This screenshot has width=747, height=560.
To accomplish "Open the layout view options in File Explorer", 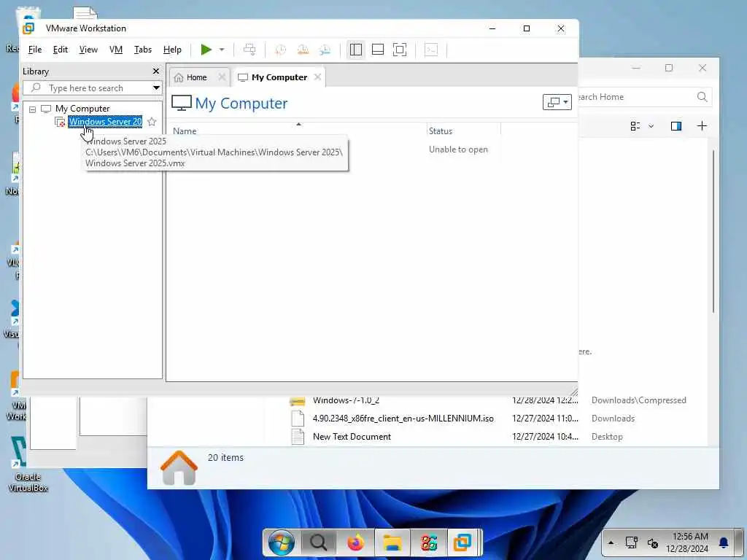I will [x=641, y=126].
